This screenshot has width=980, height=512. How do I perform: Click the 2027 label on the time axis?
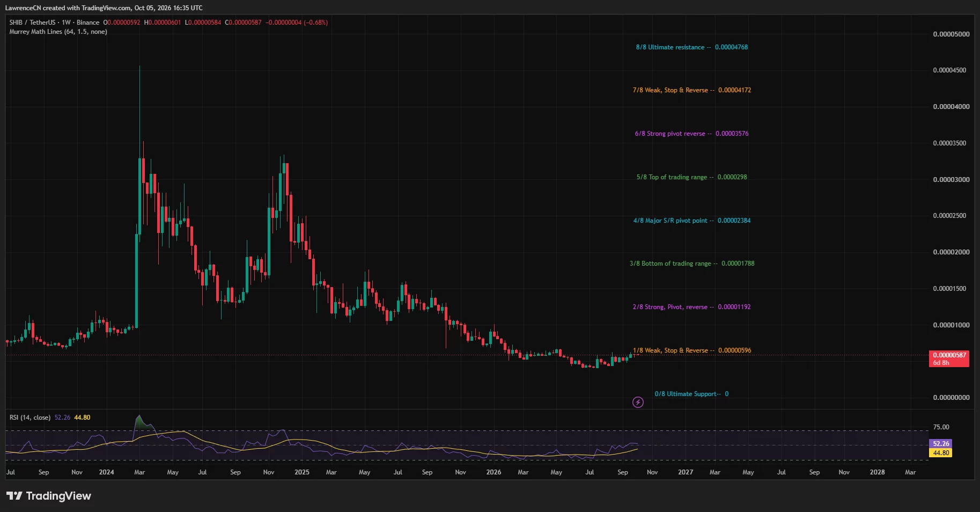(686, 472)
